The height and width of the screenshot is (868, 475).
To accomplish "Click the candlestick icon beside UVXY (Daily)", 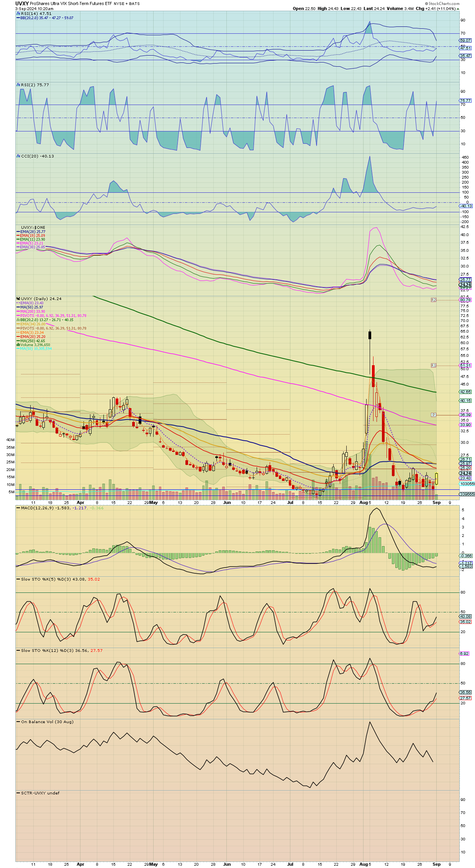I will 18,299.
